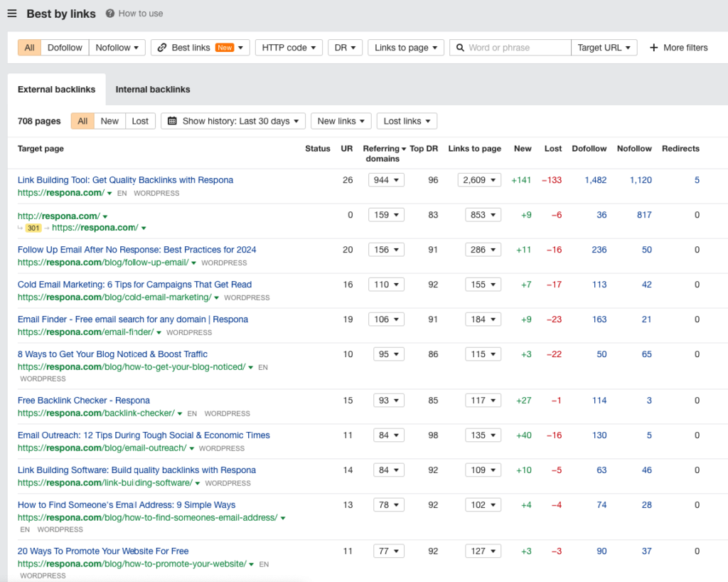
Task: Select the Dofollow link type toggle
Action: click(65, 48)
